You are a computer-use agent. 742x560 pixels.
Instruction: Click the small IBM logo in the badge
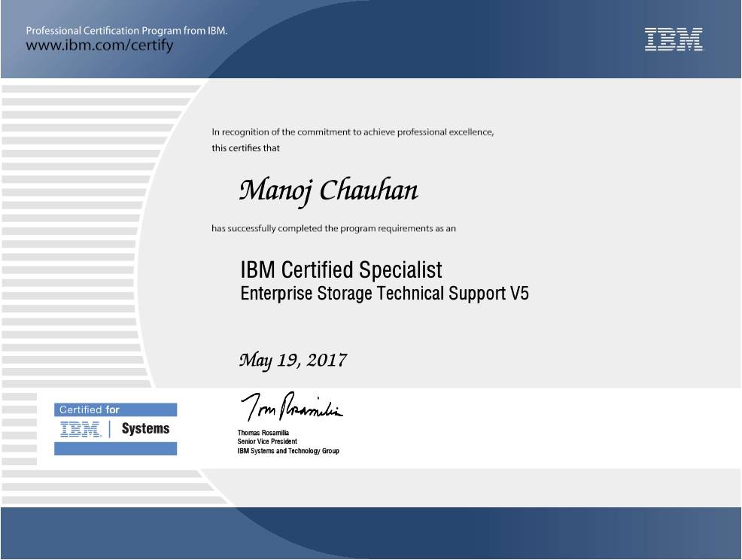coord(81,429)
